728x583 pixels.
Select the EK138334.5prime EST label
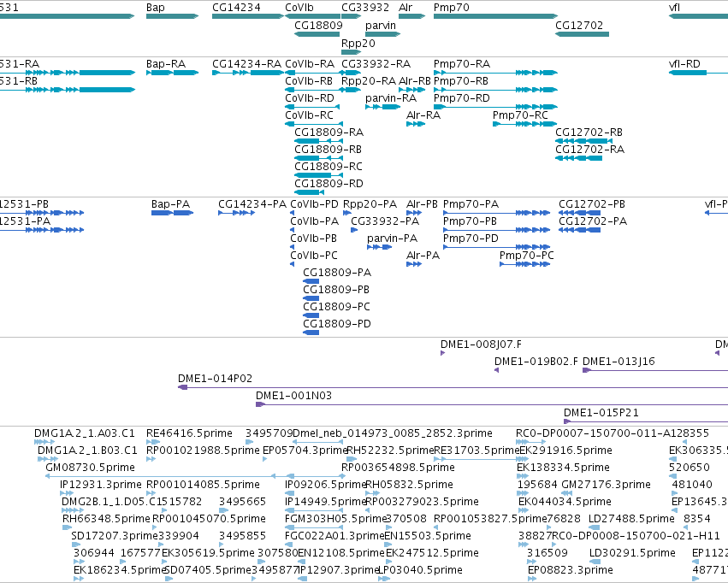563,468
